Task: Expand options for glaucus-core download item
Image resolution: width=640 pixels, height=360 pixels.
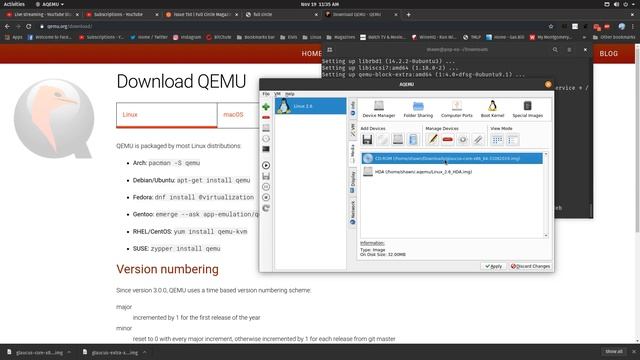Action: coord(69,352)
